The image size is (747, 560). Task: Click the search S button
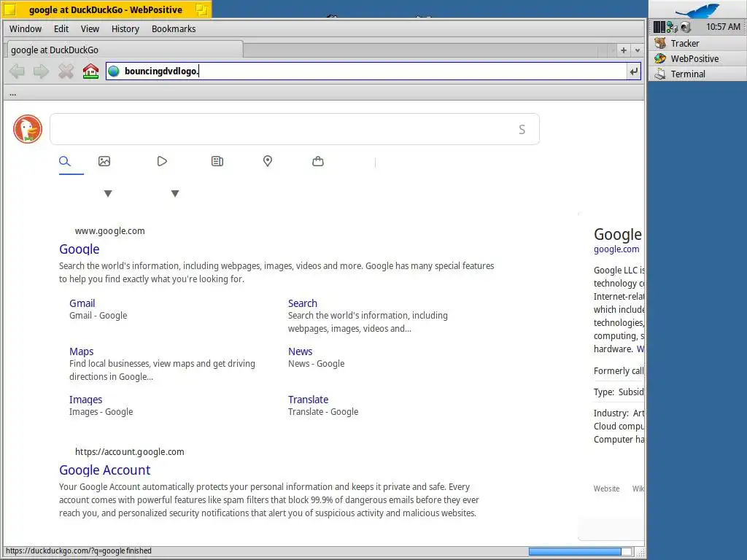pyautogui.click(x=522, y=130)
